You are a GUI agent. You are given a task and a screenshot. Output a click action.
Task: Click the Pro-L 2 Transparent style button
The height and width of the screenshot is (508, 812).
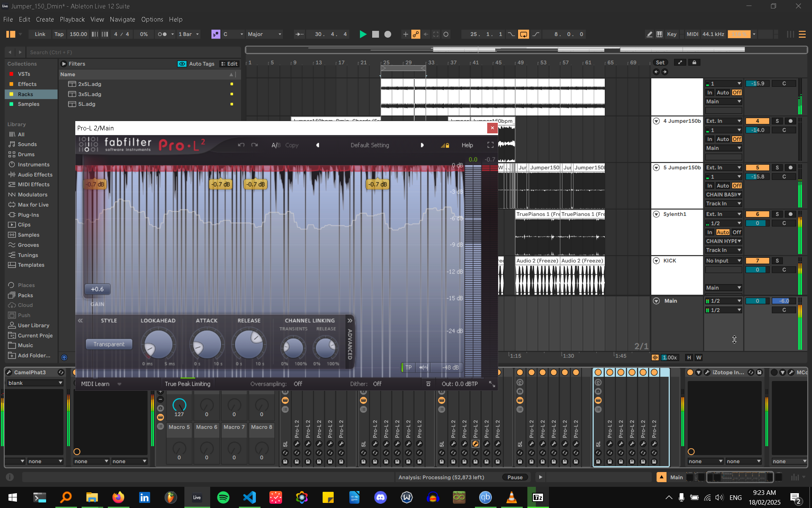(109, 344)
